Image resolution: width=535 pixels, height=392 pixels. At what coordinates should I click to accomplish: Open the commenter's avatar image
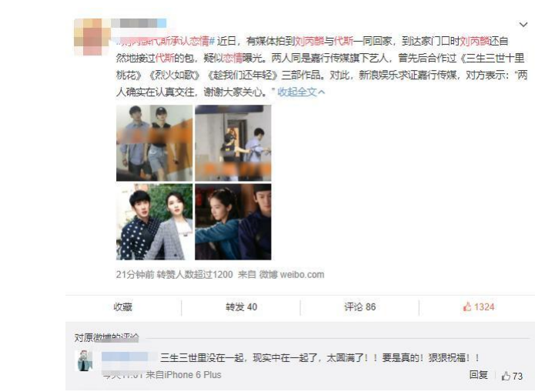[84, 360]
